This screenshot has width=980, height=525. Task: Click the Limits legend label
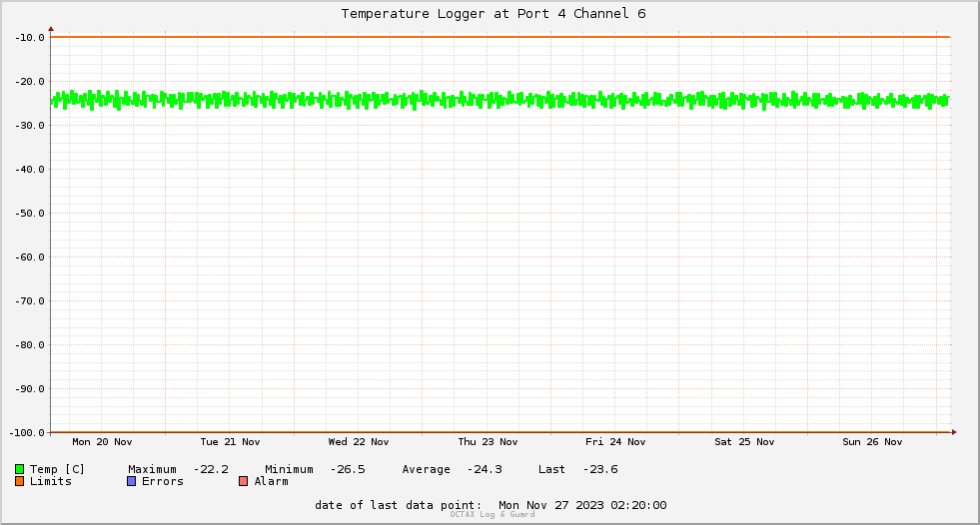(x=51, y=481)
